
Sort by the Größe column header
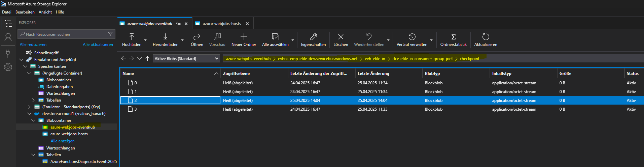591,73
